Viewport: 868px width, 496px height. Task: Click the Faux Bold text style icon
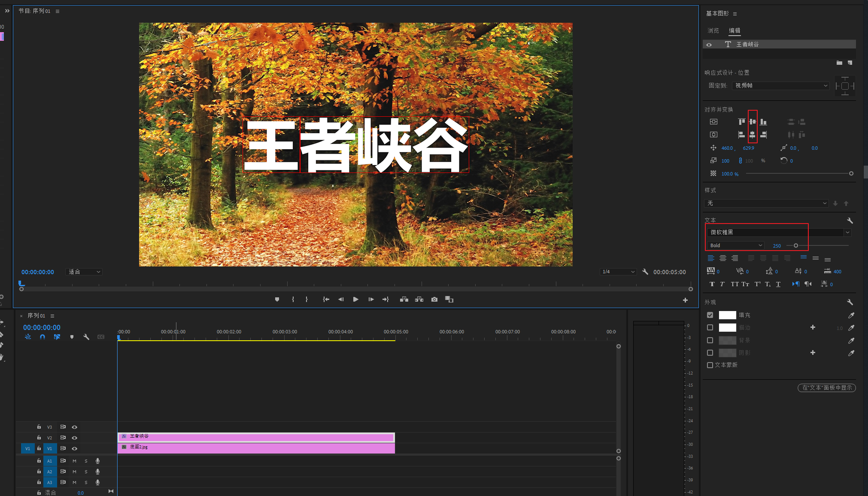712,284
